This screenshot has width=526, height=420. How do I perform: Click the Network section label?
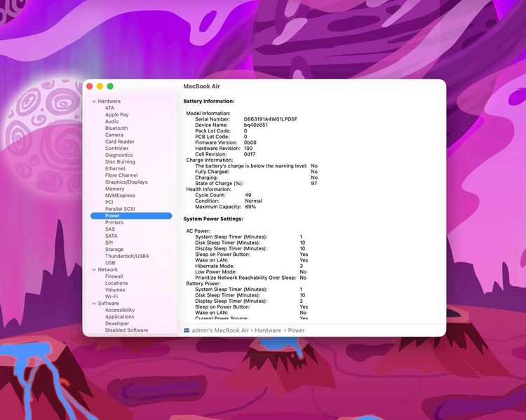coord(108,270)
